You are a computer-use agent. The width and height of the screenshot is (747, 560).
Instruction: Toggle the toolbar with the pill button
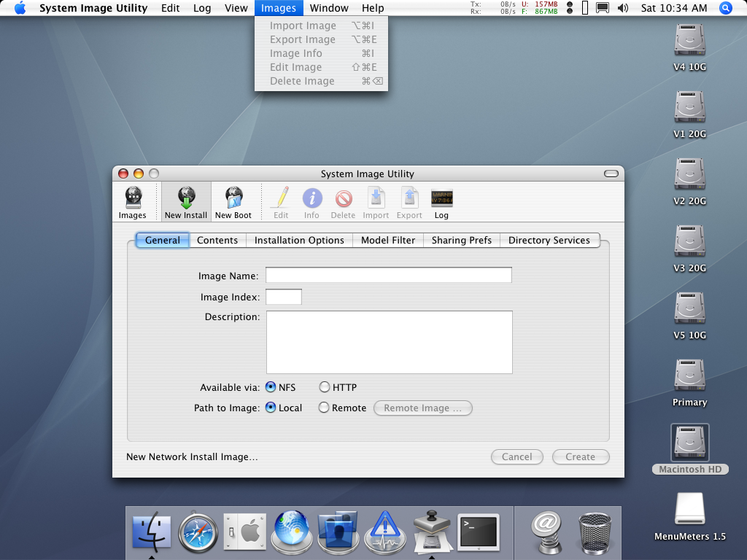tap(611, 174)
